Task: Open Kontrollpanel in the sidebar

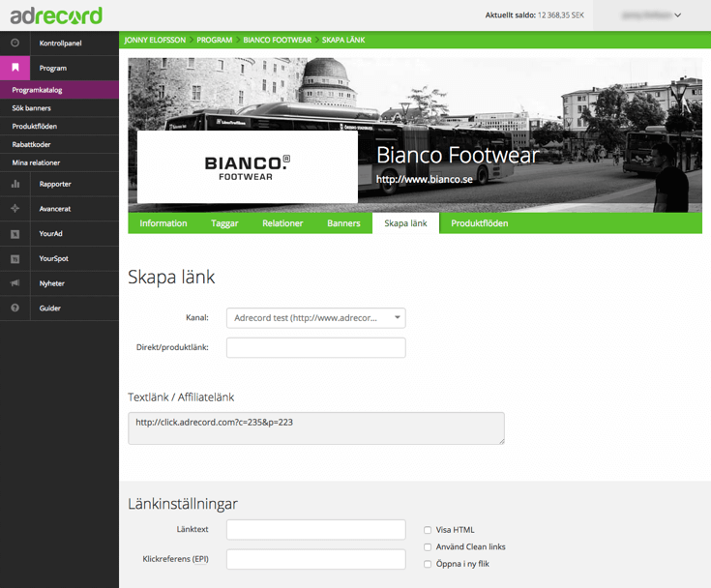Action: (x=60, y=44)
